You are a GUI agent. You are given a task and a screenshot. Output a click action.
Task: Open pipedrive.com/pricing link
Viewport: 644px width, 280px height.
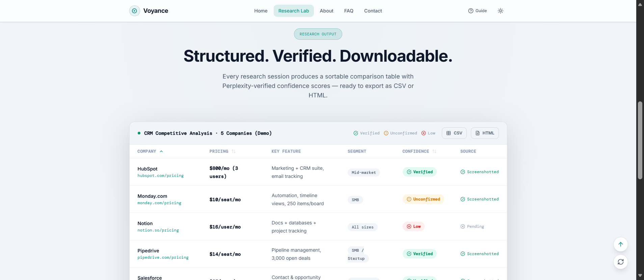coord(163,257)
